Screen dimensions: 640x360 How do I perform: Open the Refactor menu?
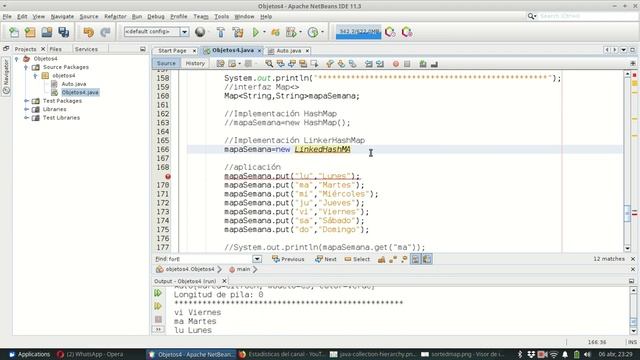pos(115,16)
